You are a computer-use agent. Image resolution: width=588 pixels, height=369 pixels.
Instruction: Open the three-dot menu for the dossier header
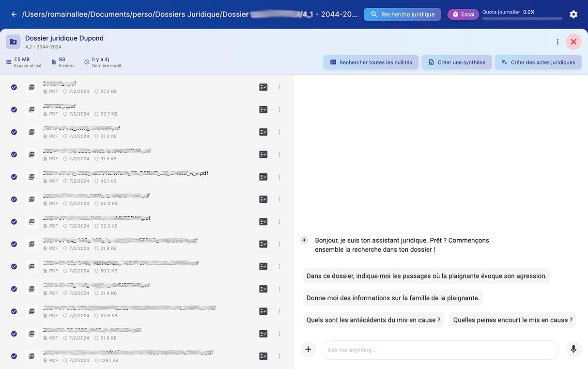click(557, 42)
